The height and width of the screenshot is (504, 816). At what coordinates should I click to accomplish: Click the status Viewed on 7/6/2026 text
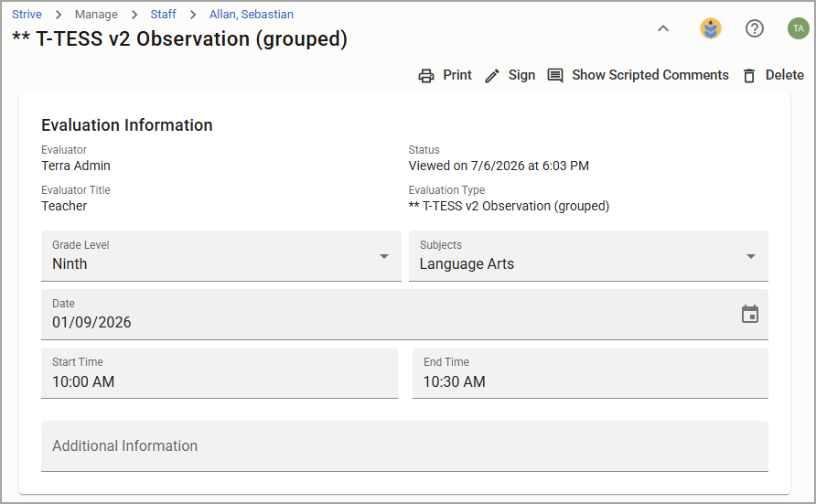pyautogui.click(x=499, y=166)
